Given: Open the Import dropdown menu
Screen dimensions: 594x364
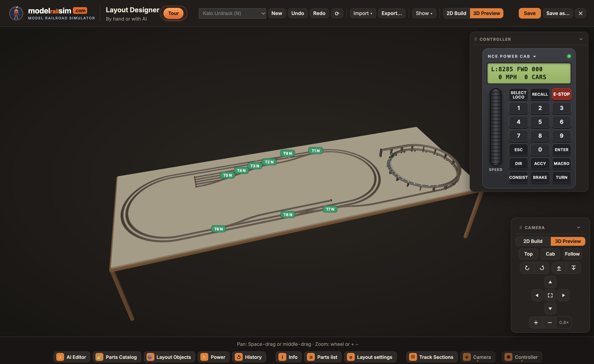Looking at the screenshot, I should coord(363,13).
